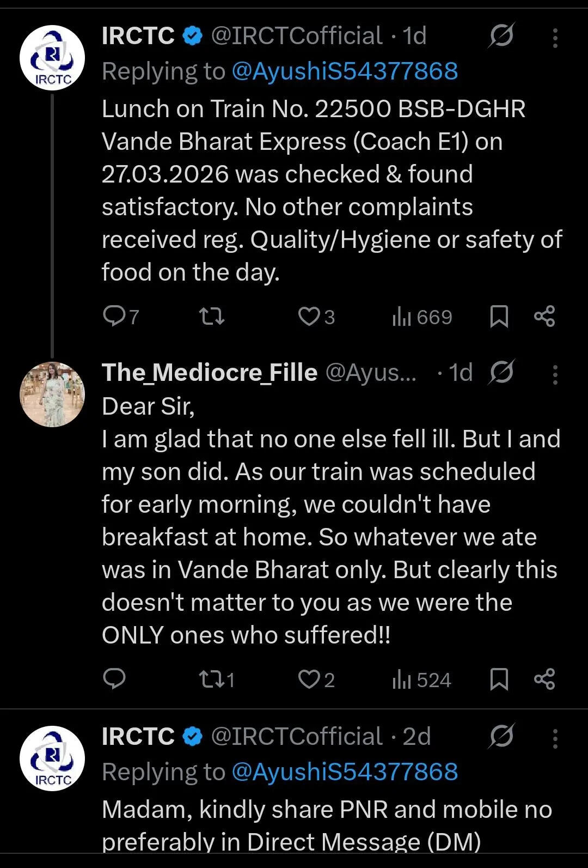Retweet IRCTC's lunch inspection tweet
This screenshot has width=588, height=868.
[x=211, y=316]
